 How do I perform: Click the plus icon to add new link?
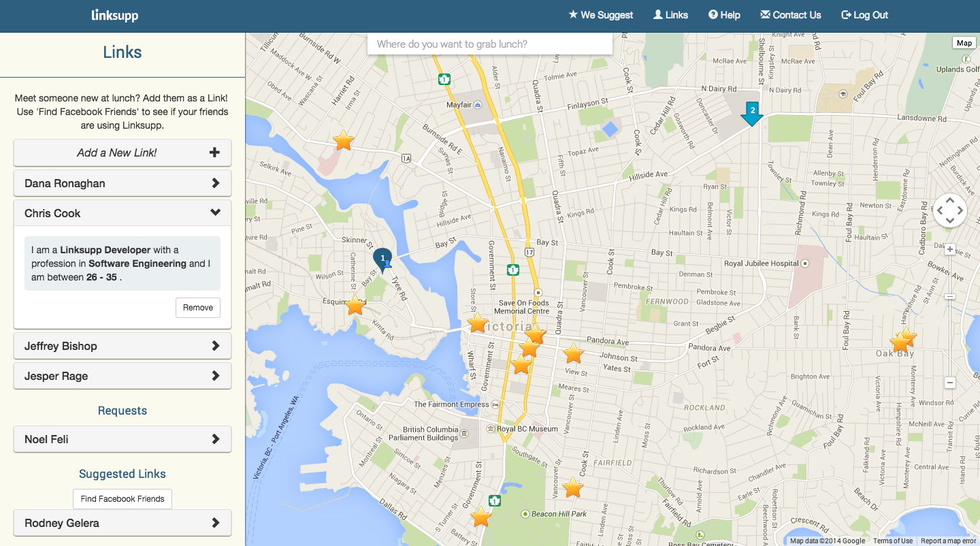pyautogui.click(x=214, y=152)
